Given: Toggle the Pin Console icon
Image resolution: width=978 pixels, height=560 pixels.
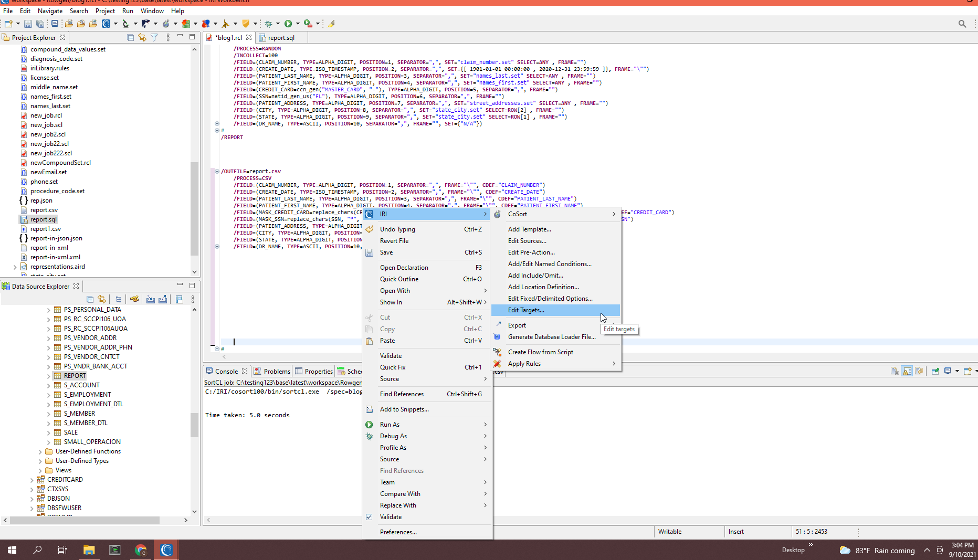Looking at the screenshot, I should pyautogui.click(x=935, y=371).
